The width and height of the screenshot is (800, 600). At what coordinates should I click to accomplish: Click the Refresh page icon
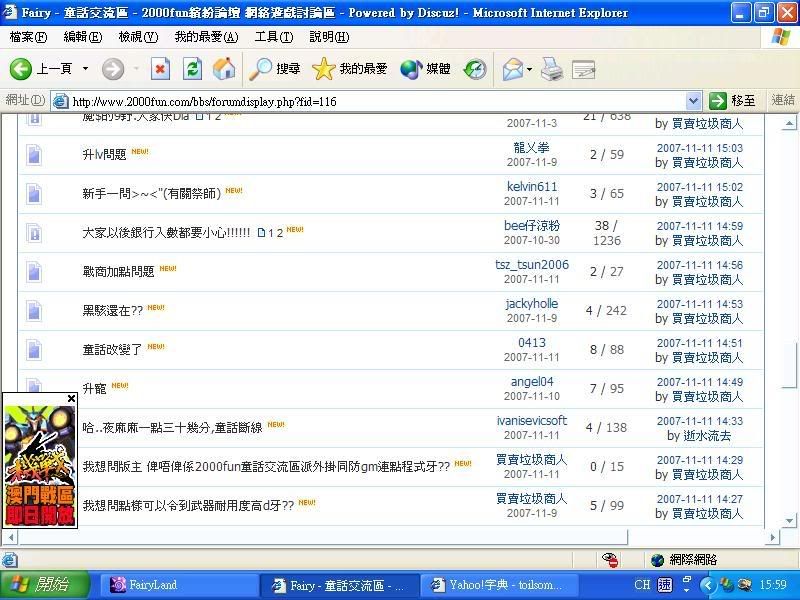[192, 69]
